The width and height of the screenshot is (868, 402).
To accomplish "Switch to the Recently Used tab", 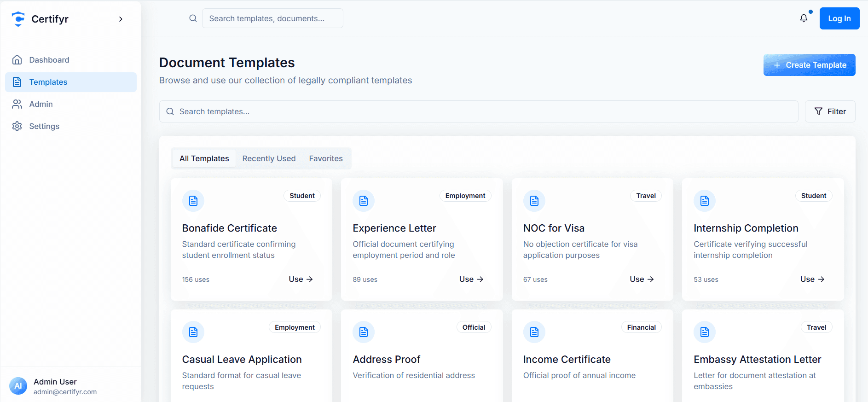I will [x=269, y=158].
